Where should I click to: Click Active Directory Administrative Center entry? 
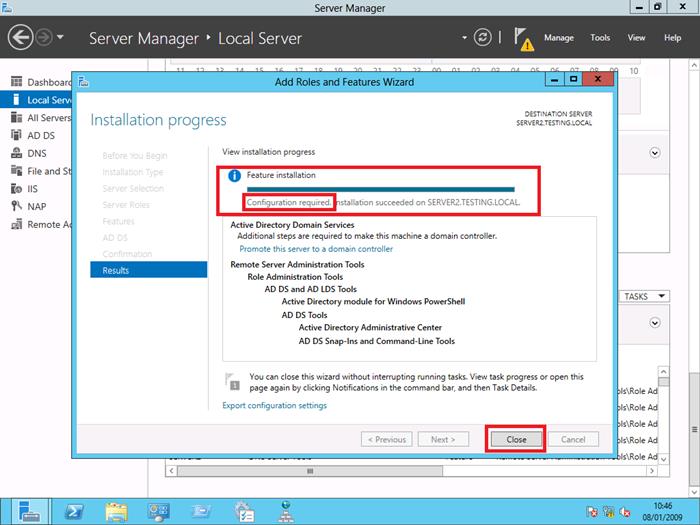tap(370, 328)
